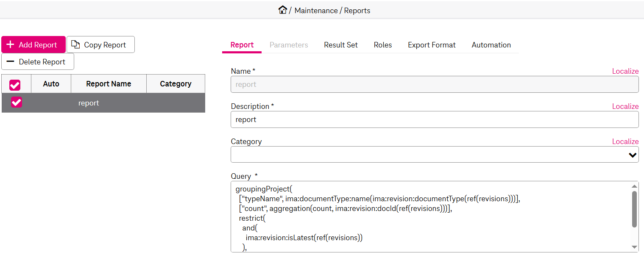This screenshot has width=644, height=255.
Task: Click the Maintenance breadcrumb link
Action: tap(316, 11)
